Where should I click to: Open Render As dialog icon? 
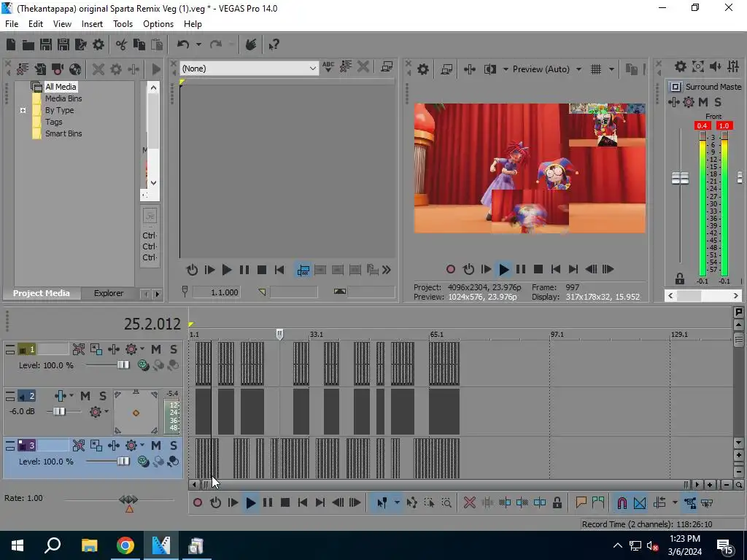pyautogui.click(x=81, y=44)
